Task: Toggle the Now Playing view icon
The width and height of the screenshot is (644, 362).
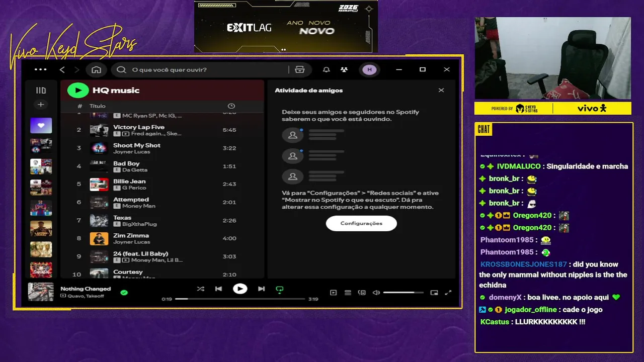Action: point(333,293)
